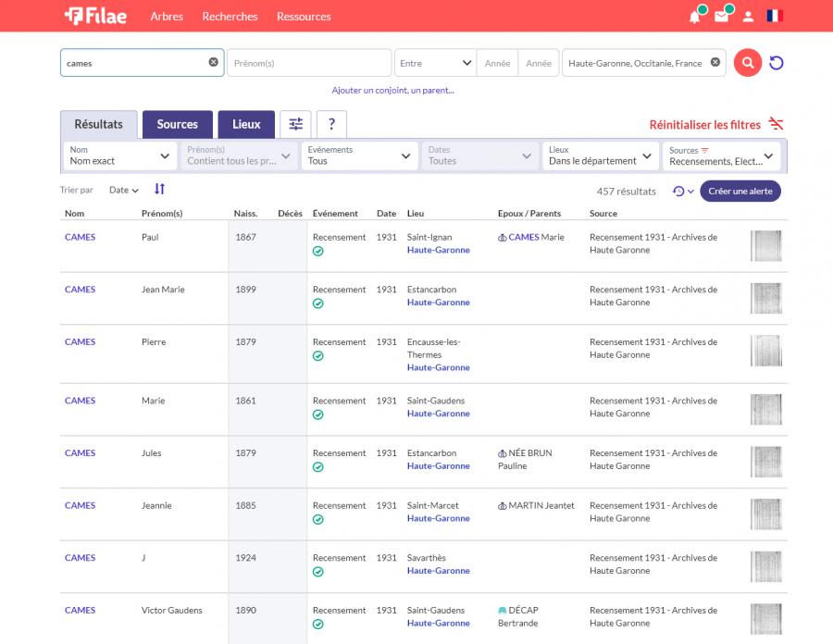
Task: Open Lieux 'Dans le département' dropdown
Action: click(601, 155)
